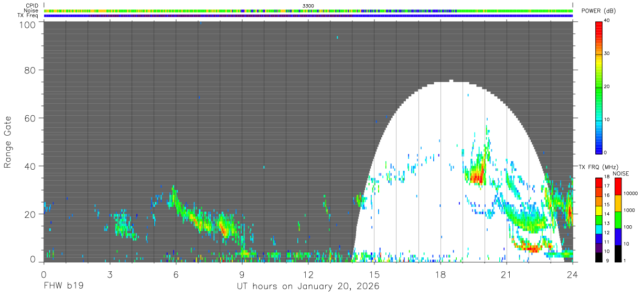Image resolution: width=644 pixels, height=297 pixels.
Task: Click y-axis tick label 80
Action: pyautogui.click(x=30, y=70)
